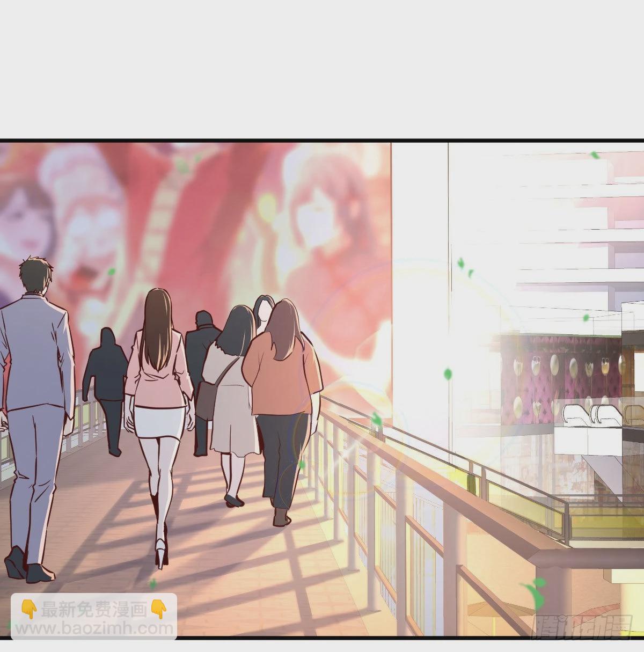The height and width of the screenshot is (652, 644).
Task: Click the pointing hand emoji before 最新免费漫画
Action: (30, 608)
